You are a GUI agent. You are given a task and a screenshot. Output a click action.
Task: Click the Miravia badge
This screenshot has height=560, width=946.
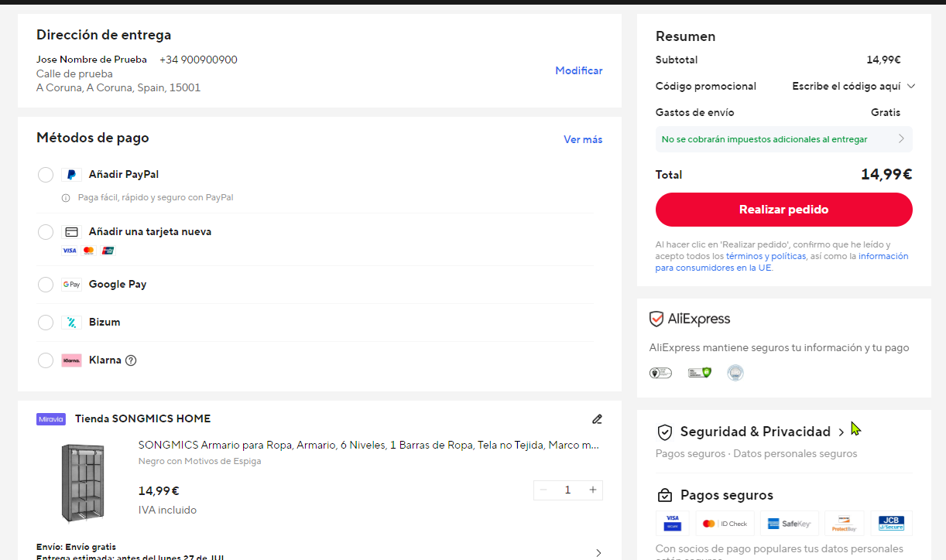coord(51,419)
